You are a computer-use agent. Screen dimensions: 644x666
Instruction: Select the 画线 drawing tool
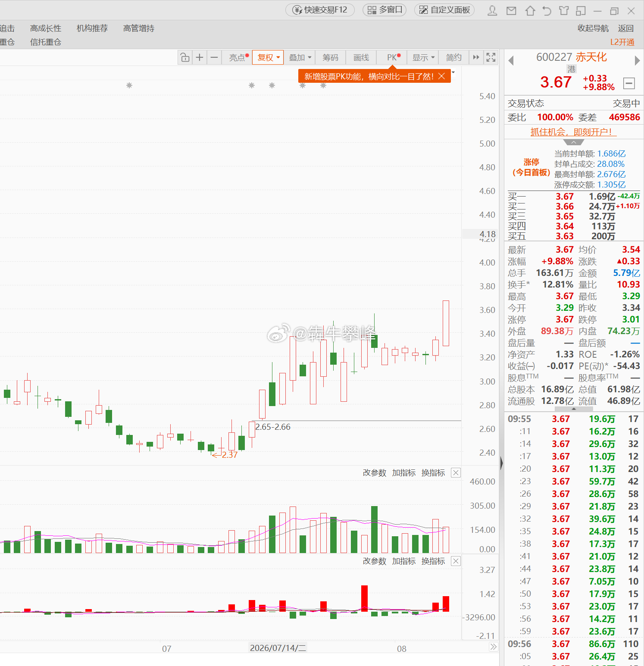click(x=361, y=57)
